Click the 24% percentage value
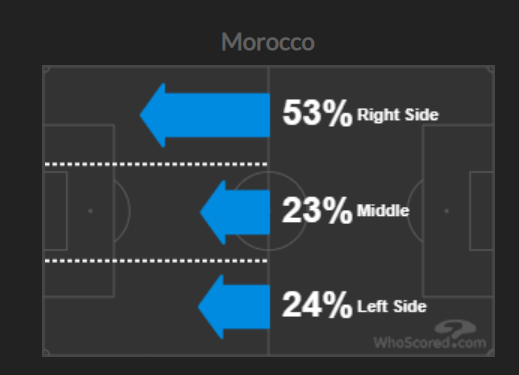519x375 pixels. tap(317, 305)
